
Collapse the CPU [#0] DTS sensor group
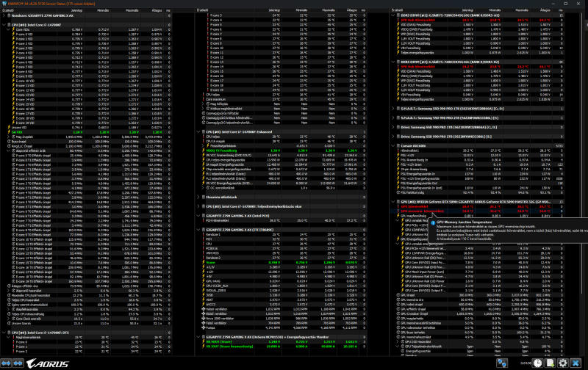[x=4, y=333]
